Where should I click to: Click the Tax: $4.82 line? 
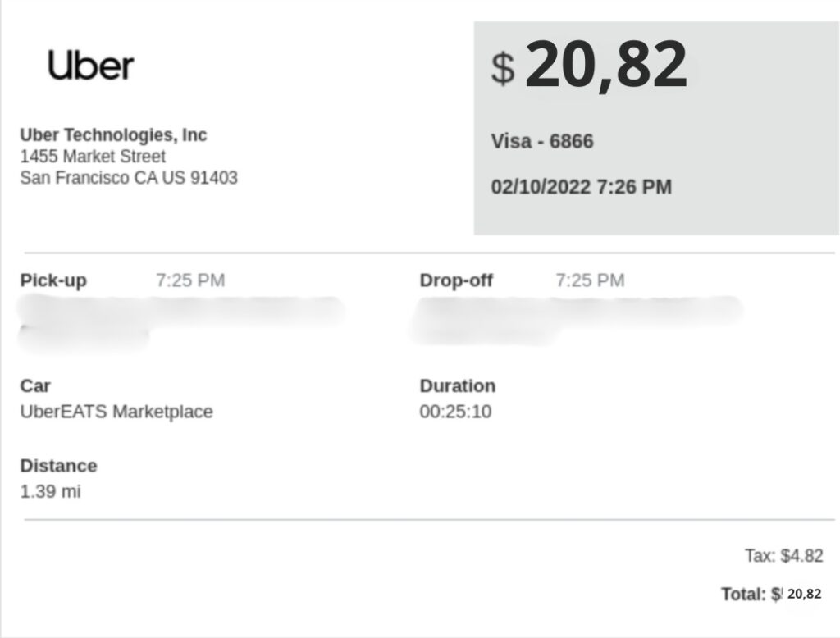point(783,556)
